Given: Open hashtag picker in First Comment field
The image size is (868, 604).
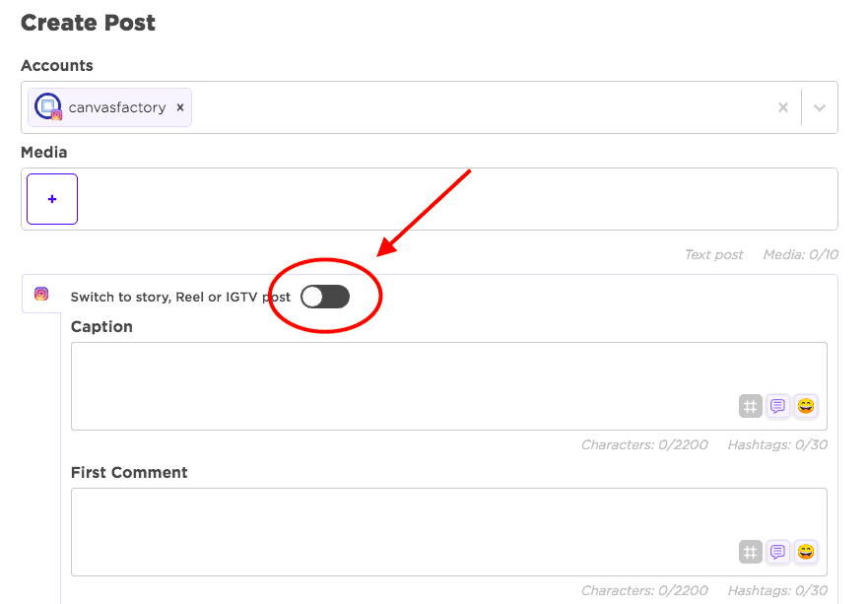Looking at the screenshot, I should point(751,552).
